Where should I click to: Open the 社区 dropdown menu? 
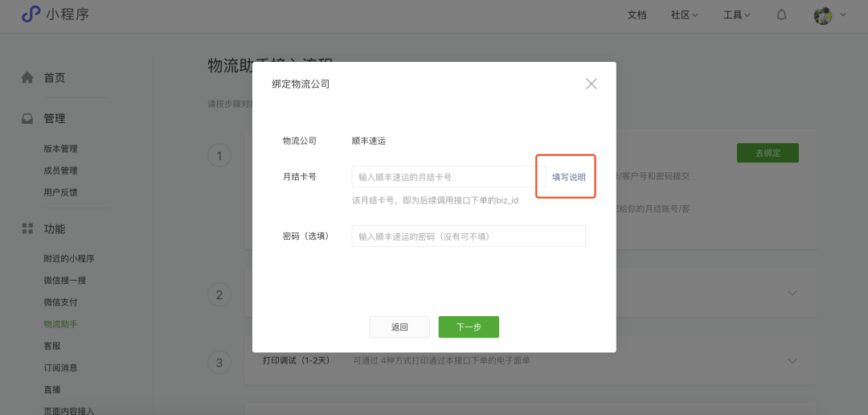685,15
